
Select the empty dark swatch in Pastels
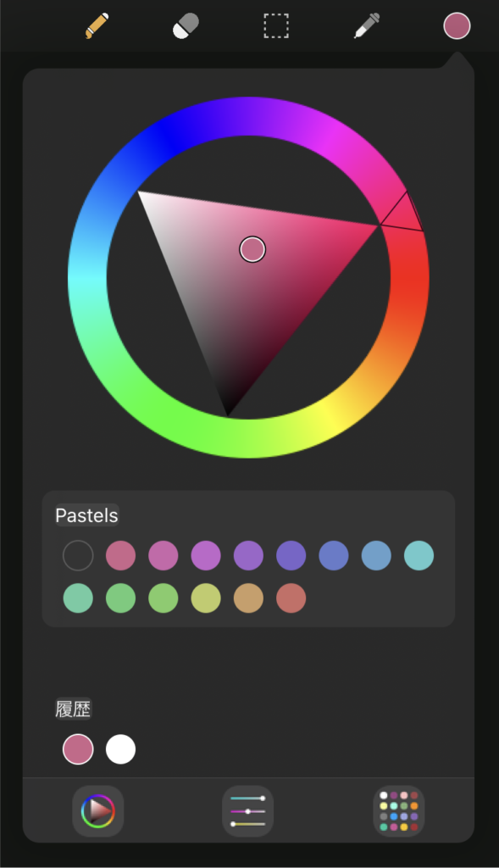coord(78,555)
